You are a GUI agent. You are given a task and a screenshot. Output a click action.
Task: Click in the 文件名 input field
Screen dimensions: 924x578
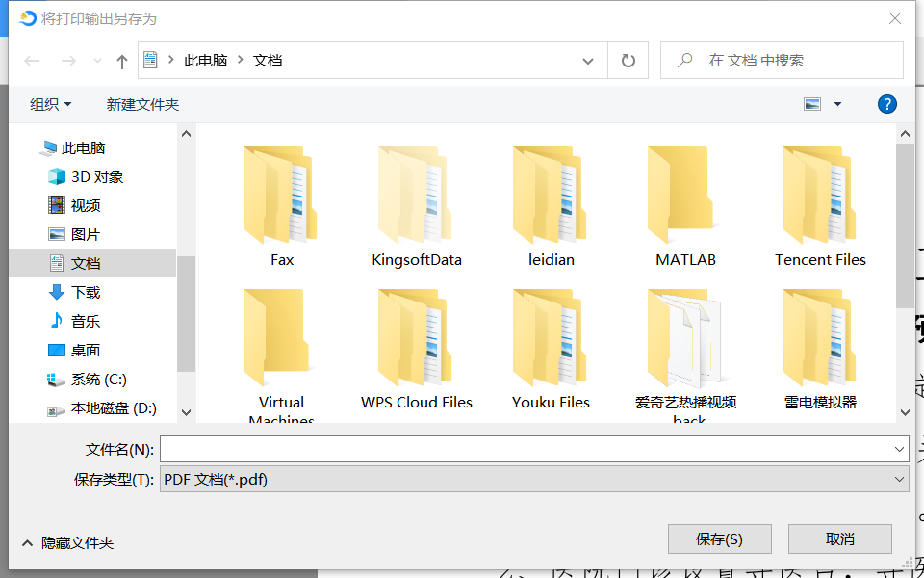click(x=529, y=448)
